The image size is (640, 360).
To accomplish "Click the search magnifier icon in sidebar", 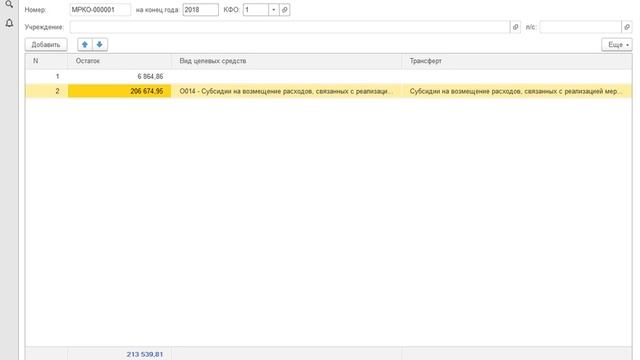I will [x=9, y=4].
